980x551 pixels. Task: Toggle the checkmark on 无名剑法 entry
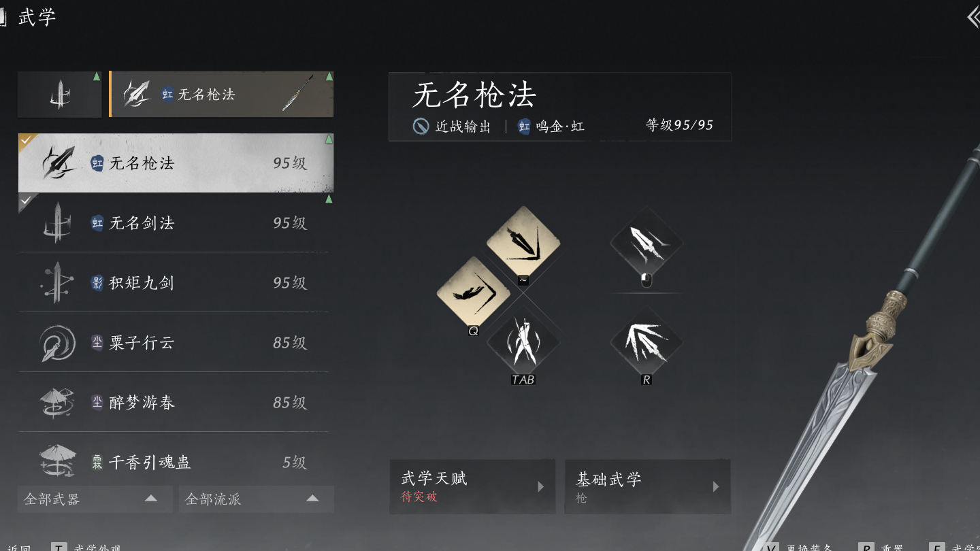point(27,201)
